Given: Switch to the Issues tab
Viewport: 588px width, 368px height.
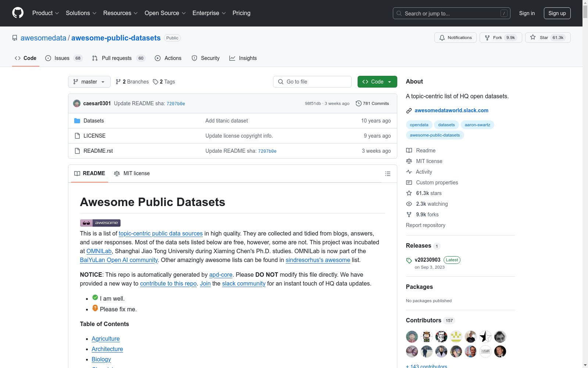Looking at the screenshot, I should [x=64, y=58].
